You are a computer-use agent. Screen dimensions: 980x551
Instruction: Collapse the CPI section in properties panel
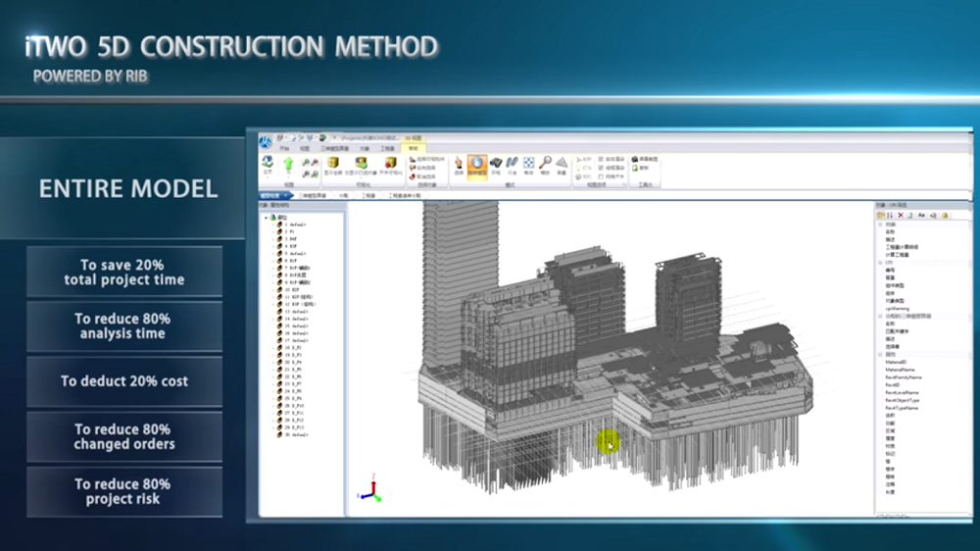880,263
